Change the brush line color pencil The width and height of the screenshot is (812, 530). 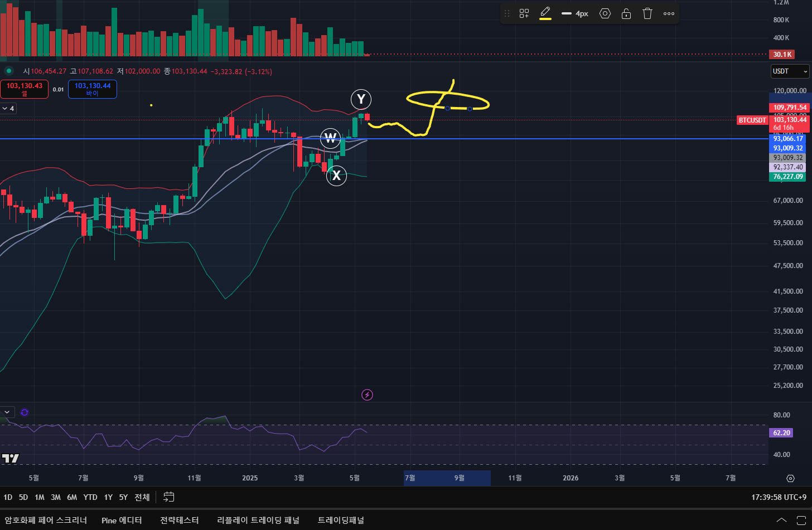coord(545,13)
